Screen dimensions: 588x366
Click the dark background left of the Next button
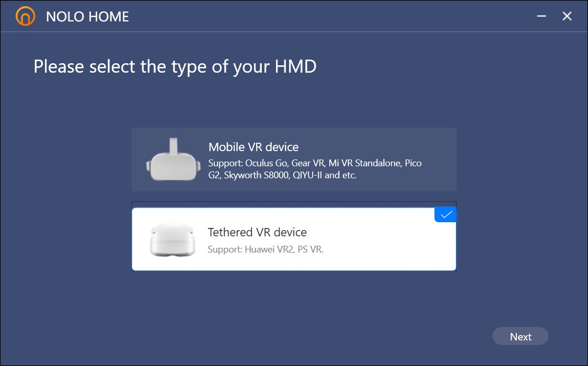click(375, 336)
